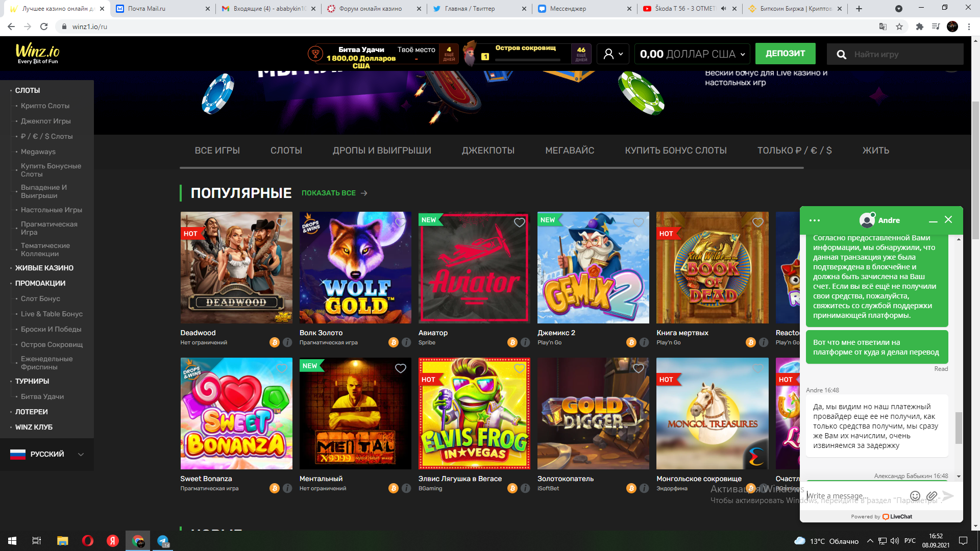Open Крипто Слоты in sidebar
Screen dimensions: 980x551
(45, 106)
